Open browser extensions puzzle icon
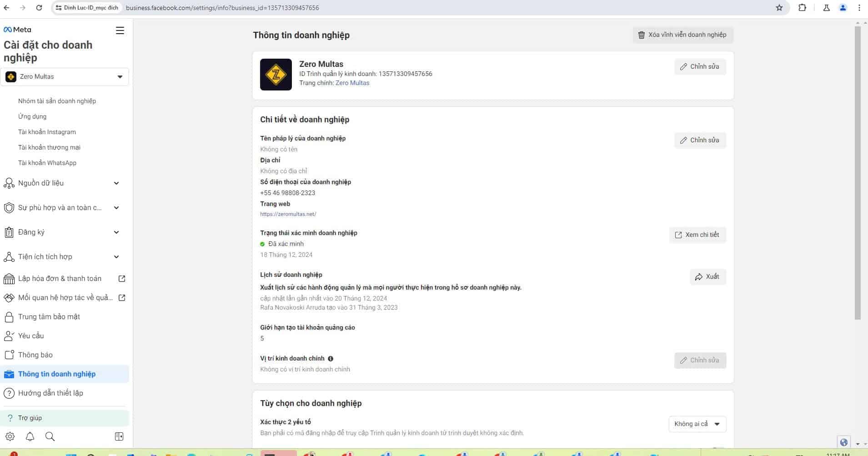The height and width of the screenshot is (456, 868). (803, 8)
